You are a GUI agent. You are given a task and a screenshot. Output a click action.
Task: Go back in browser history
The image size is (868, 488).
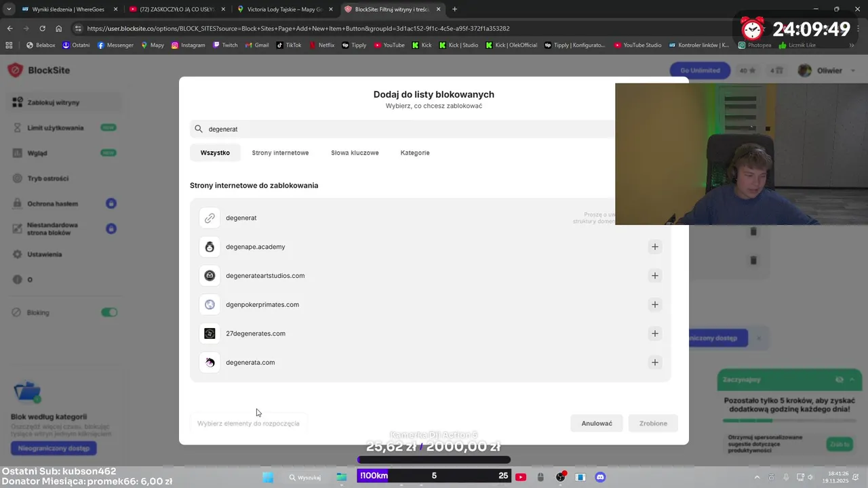pyautogui.click(x=9, y=28)
